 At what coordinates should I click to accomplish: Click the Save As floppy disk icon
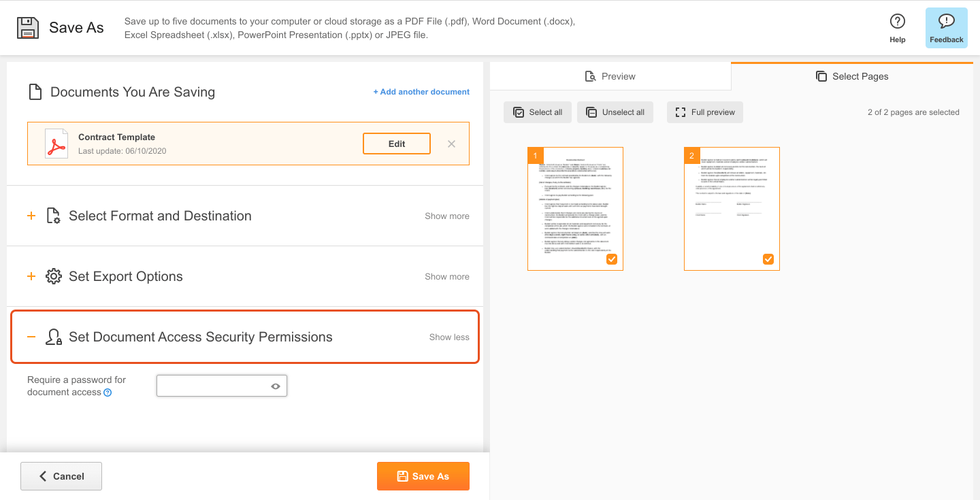click(x=28, y=28)
